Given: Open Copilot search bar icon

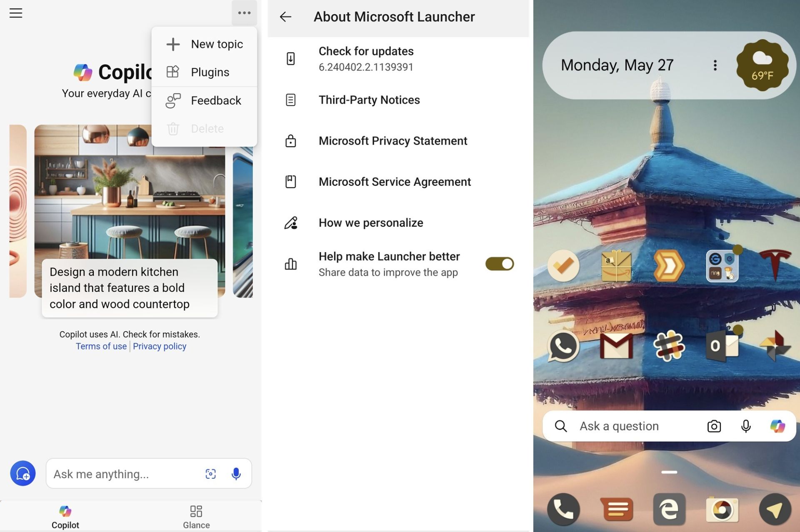Looking at the screenshot, I should coord(776,426).
